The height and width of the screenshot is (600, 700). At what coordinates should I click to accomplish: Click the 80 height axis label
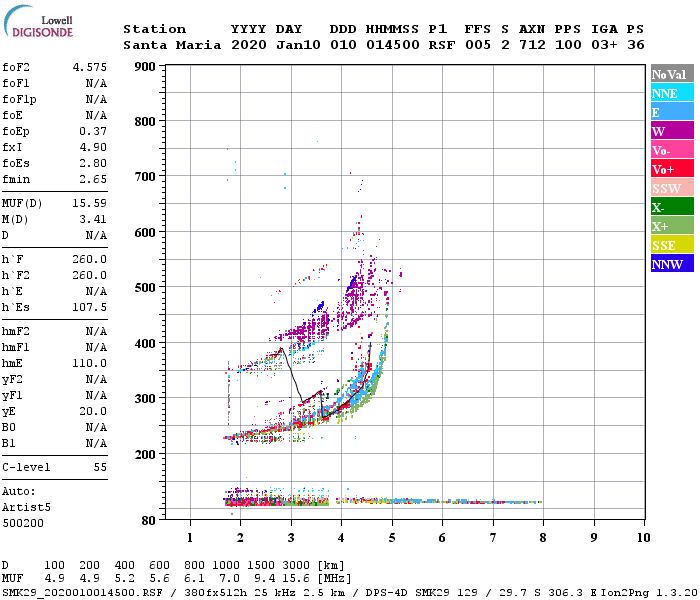coord(149,521)
